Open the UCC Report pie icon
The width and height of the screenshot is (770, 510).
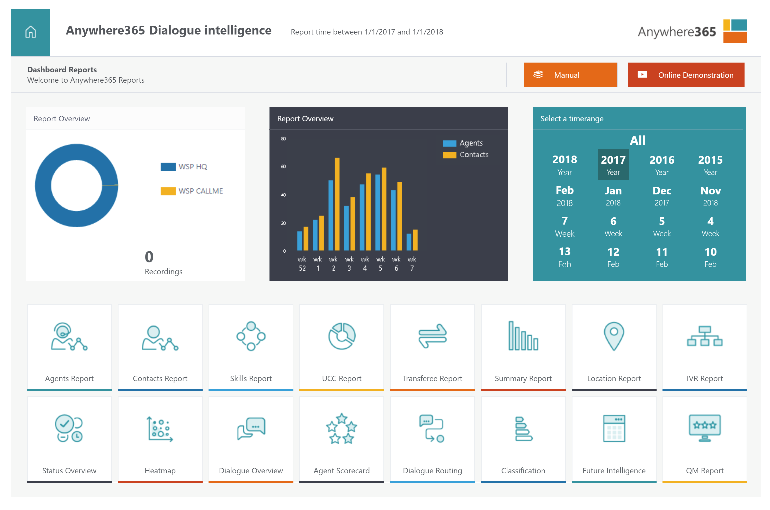[x=342, y=337]
